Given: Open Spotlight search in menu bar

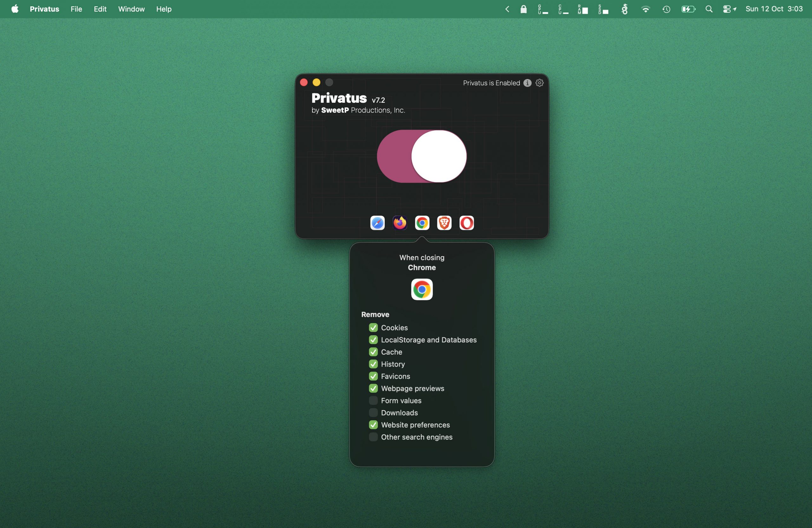Looking at the screenshot, I should click(x=709, y=9).
